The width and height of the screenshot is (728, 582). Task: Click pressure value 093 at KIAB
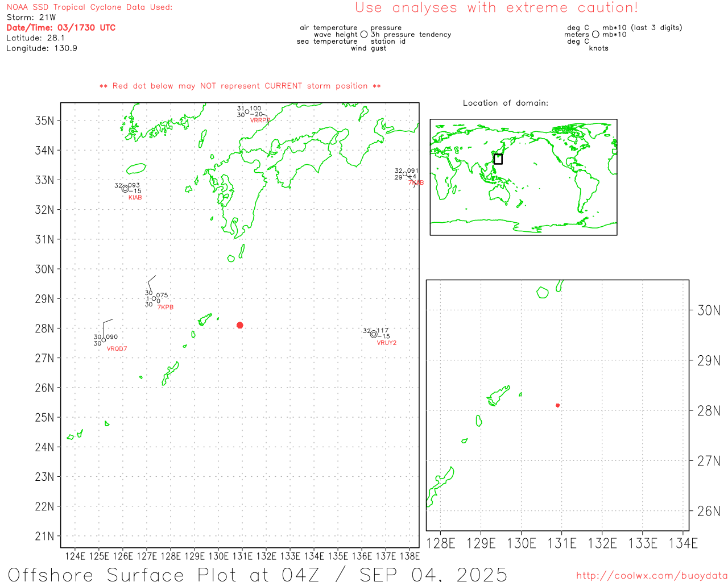pyautogui.click(x=134, y=185)
